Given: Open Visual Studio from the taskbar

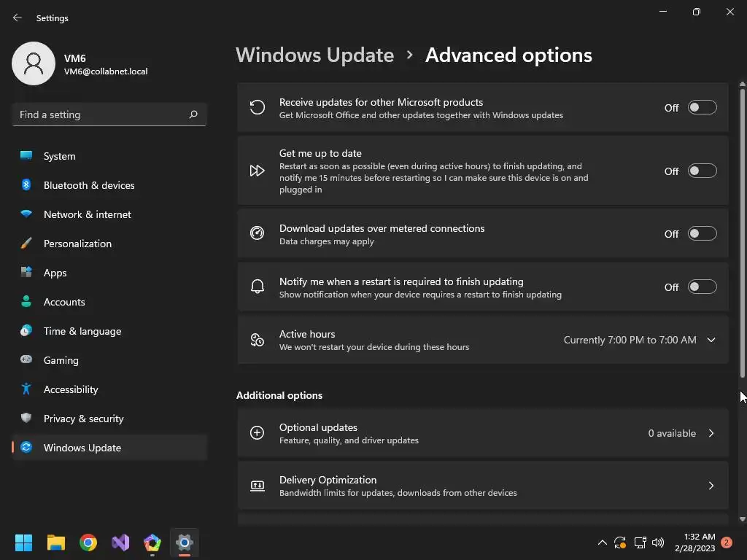Looking at the screenshot, I should point(120,542).
